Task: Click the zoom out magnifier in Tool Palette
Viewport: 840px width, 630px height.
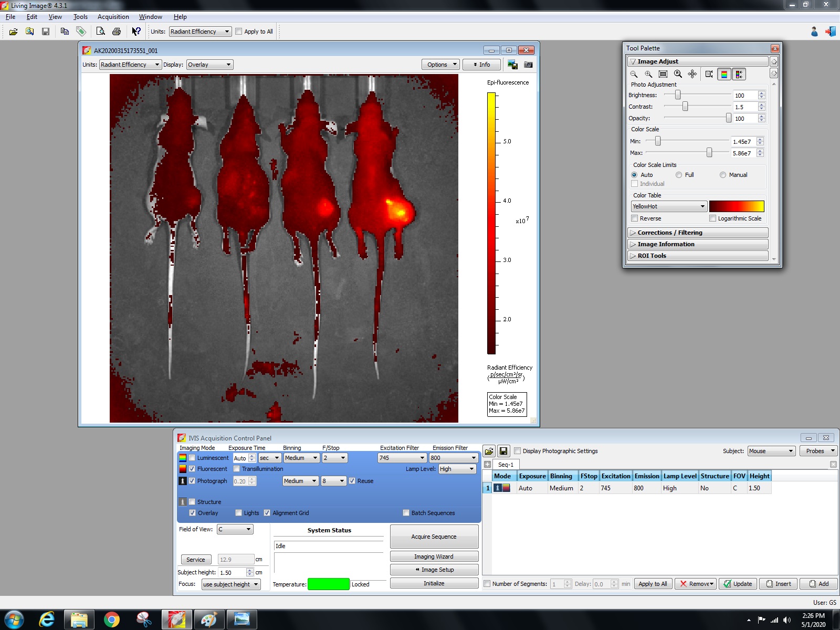Action: pos(634,75)
